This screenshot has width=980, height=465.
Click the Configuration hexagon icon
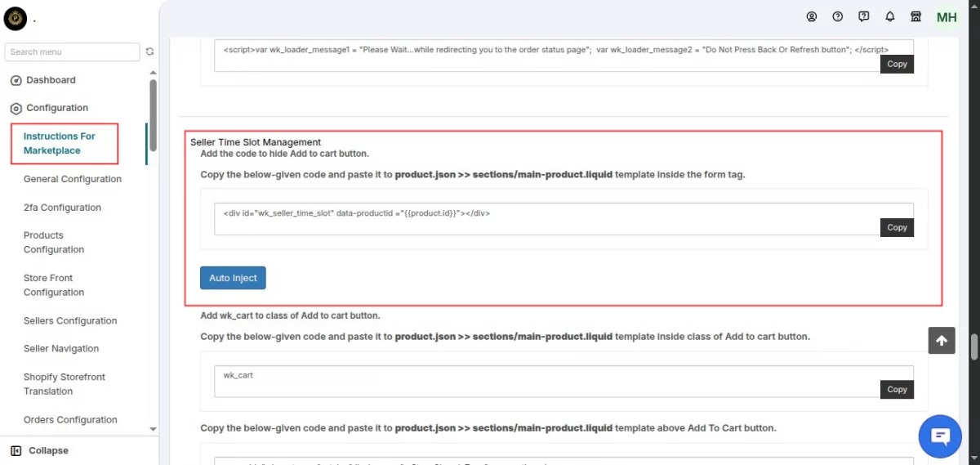tap(16, 108)
